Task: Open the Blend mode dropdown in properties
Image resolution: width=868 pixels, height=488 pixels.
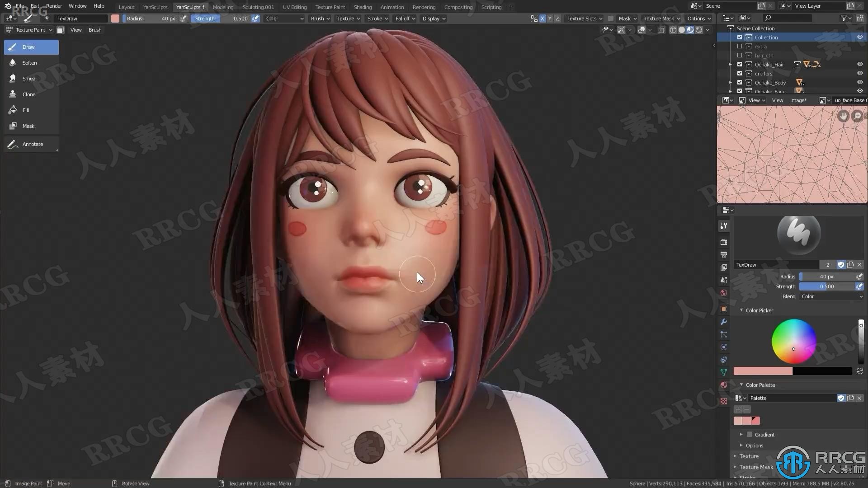Action: click(x=832, y=297)
